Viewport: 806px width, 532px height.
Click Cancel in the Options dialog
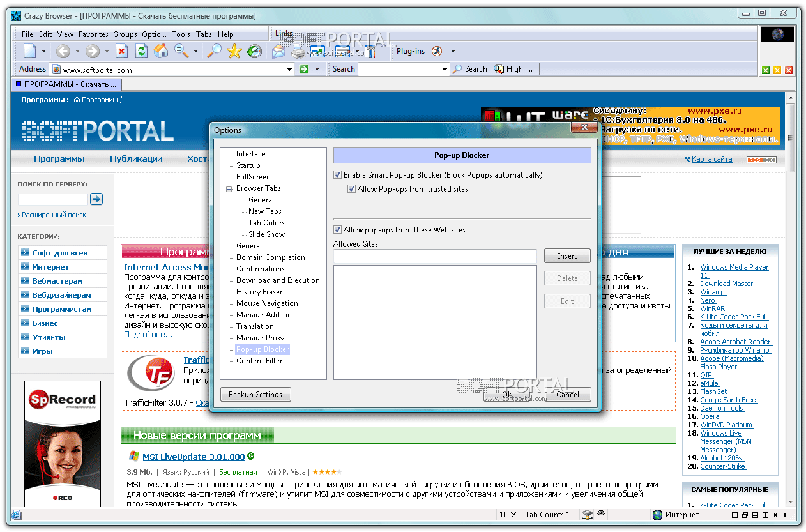click(x=568, y=395)
